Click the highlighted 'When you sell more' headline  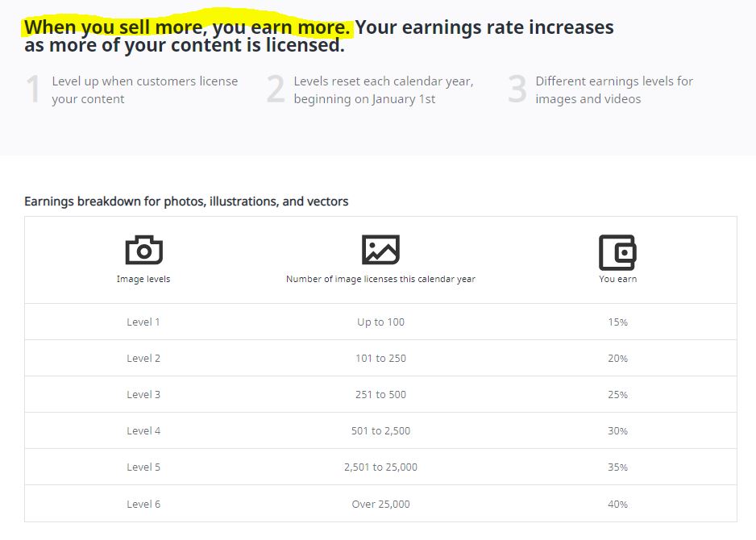coord(188,27)
